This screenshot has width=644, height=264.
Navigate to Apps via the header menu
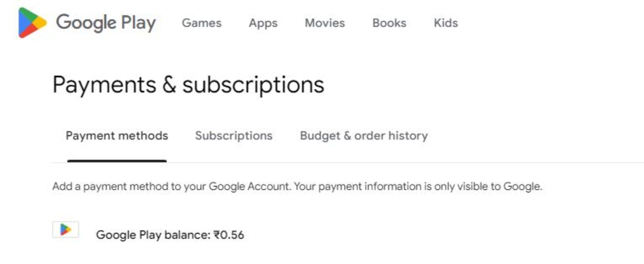[263, 23]
